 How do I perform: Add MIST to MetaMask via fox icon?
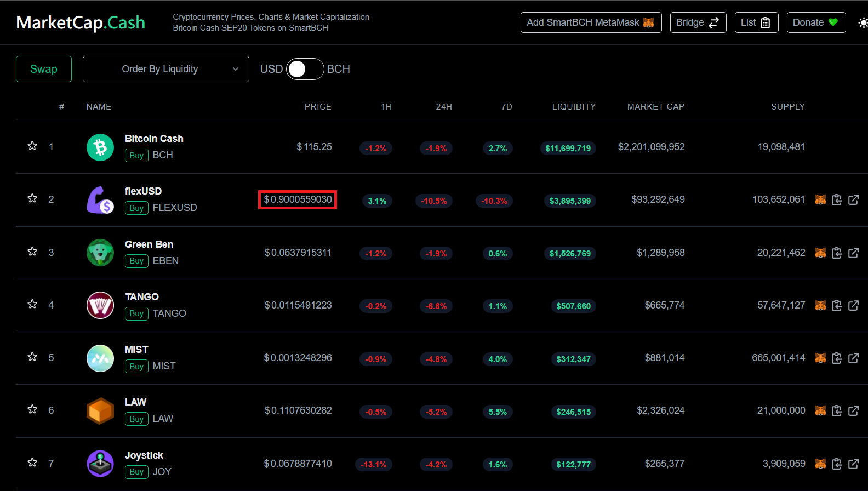coord(820,358)
